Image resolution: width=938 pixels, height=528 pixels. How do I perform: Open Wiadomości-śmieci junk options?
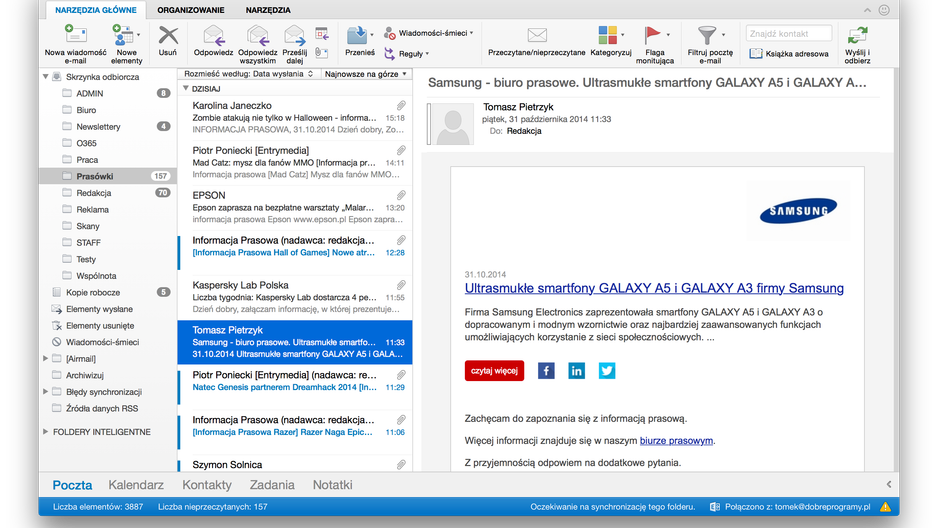pos(428,33)
